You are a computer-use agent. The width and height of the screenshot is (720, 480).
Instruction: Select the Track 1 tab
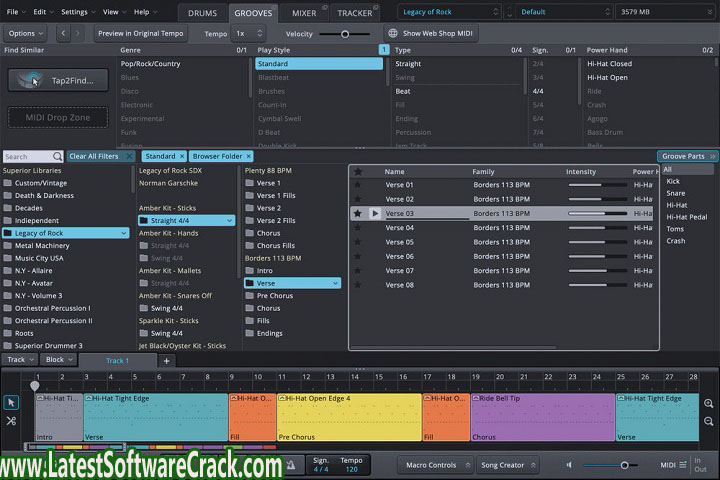pyautogui.click(x=118, y=361)
